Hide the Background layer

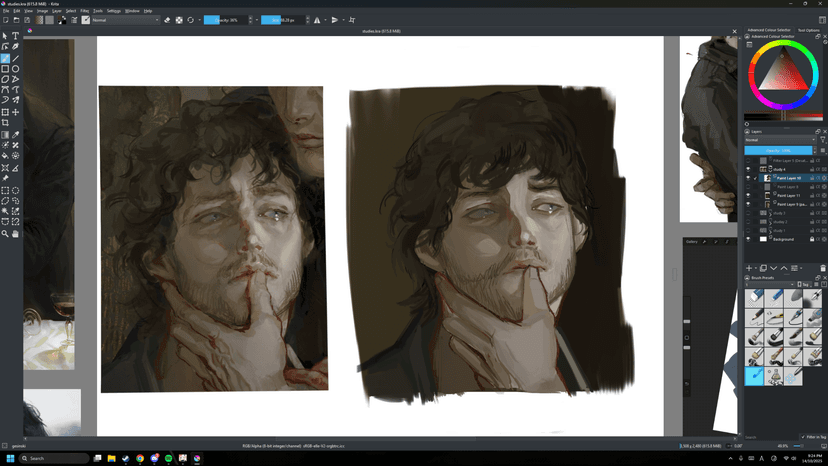coord(748,239)
